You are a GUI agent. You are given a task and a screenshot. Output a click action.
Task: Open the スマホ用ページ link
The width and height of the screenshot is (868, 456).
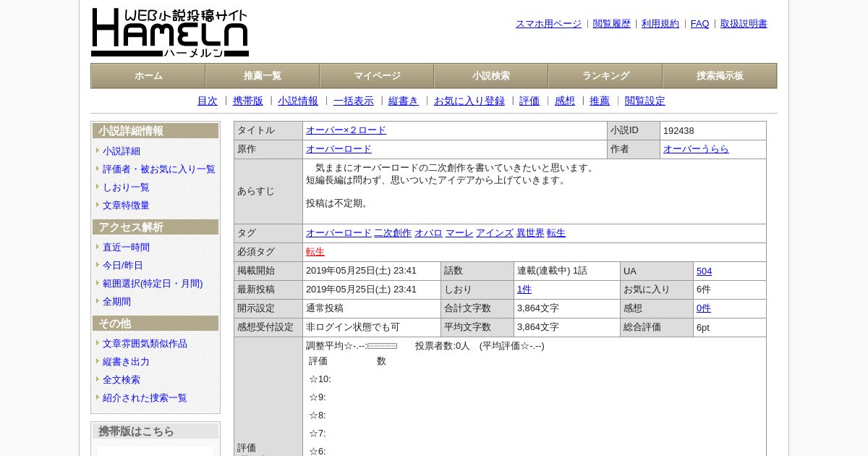click(548, 24)
